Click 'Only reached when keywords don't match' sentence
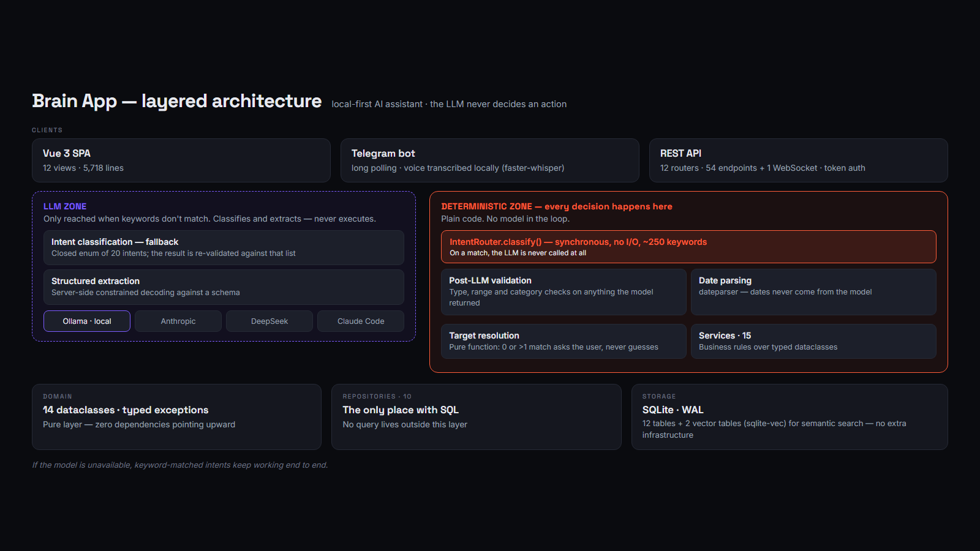The height and width of the screenshot is (551, 980). [209, 219]
